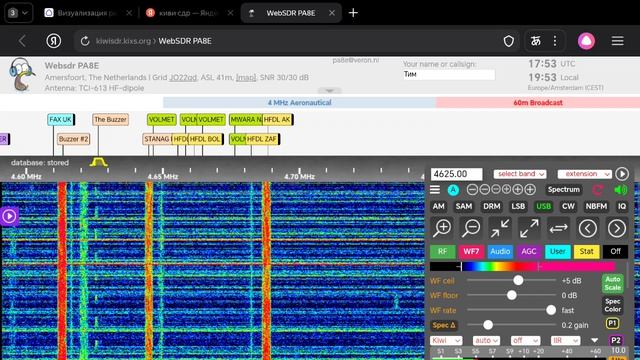Open the three-dot page options
640x360 pixels.
[555, 41]
